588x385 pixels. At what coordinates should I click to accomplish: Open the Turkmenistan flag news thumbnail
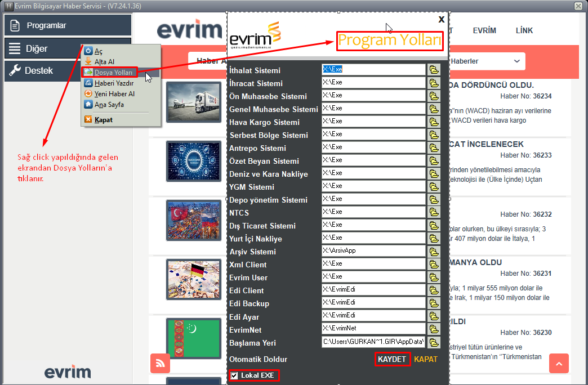(x=194, y=338)
